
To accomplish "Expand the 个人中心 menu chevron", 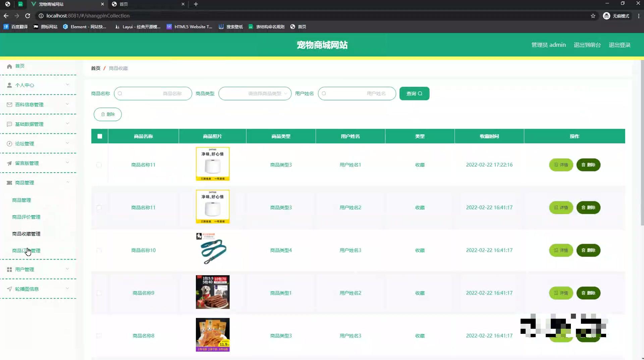I will click(67, 85).
